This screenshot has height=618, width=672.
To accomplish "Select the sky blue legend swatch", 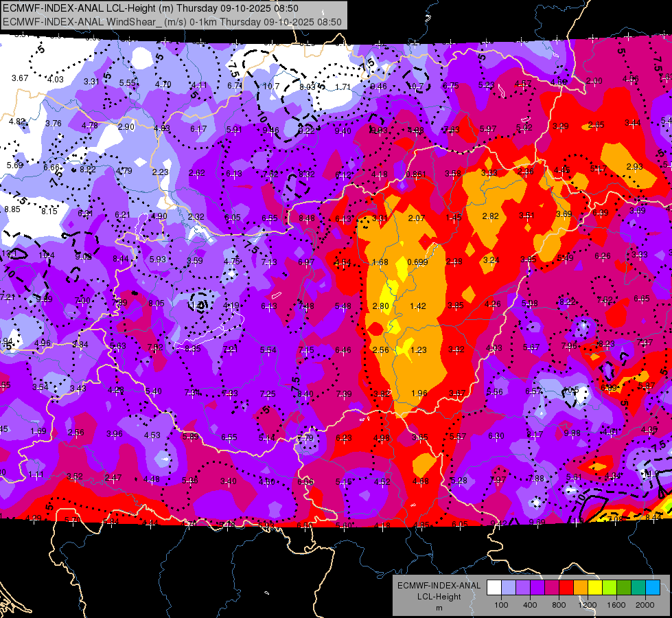I will tap(653, 588).
